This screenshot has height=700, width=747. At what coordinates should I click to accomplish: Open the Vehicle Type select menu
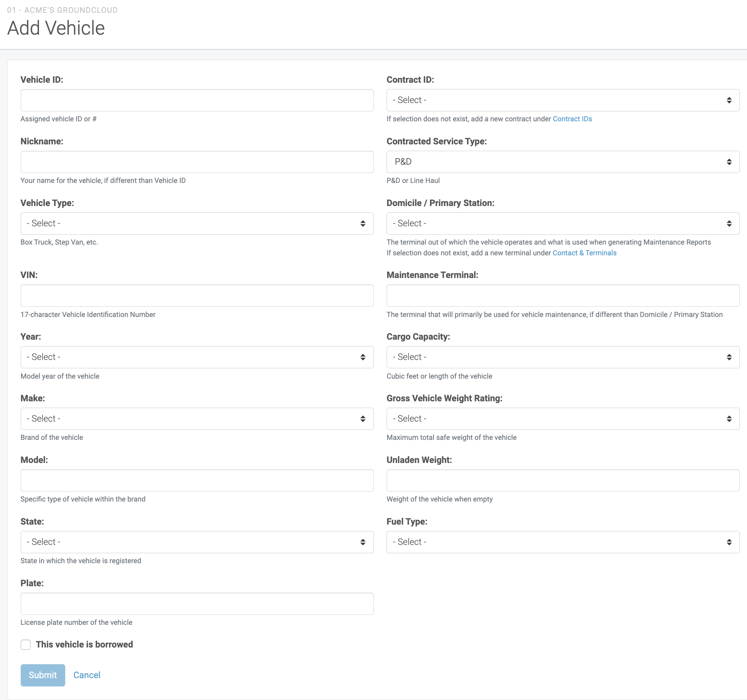(x=197, y=224)
